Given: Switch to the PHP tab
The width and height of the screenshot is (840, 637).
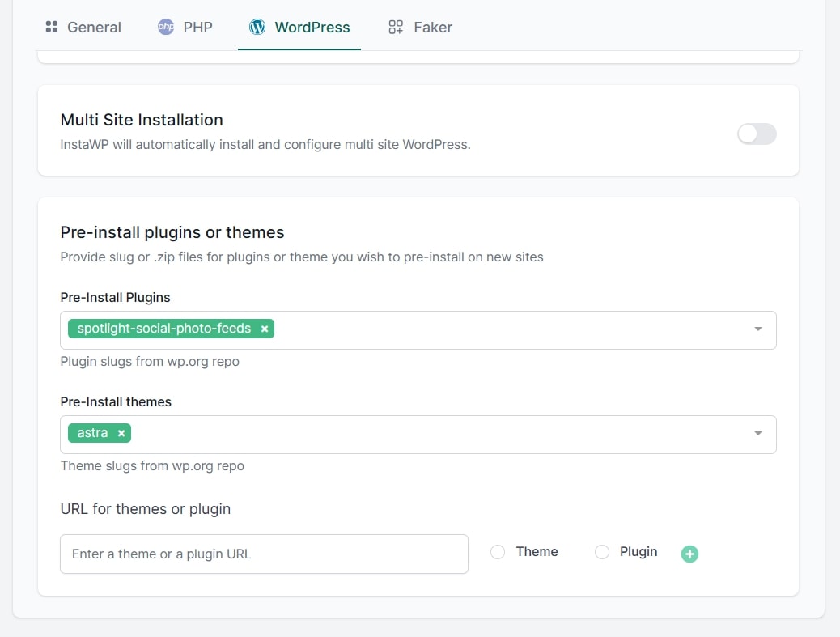Looking at the screenshot, I should (185, 28).
